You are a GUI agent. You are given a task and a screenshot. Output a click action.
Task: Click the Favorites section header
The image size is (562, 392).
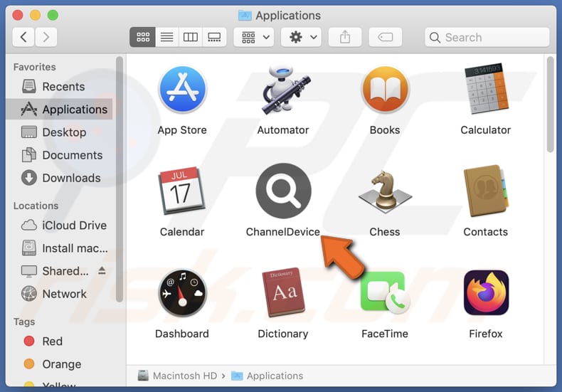coord(34,67)
